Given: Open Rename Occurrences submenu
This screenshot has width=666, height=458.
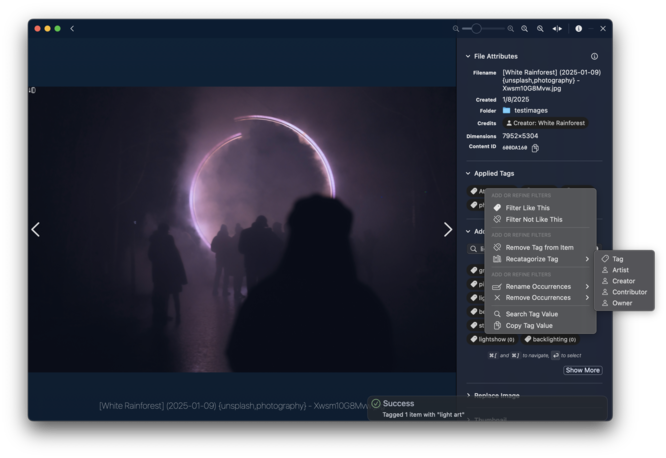Looking at the screenshot, I should pyautogui.click(x=540, y=286).
